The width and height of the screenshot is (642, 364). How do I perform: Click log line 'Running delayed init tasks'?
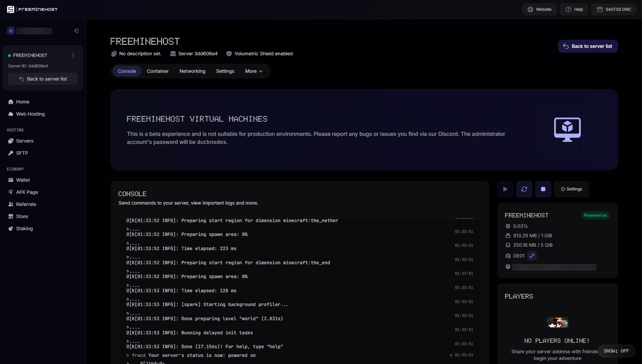217,333
